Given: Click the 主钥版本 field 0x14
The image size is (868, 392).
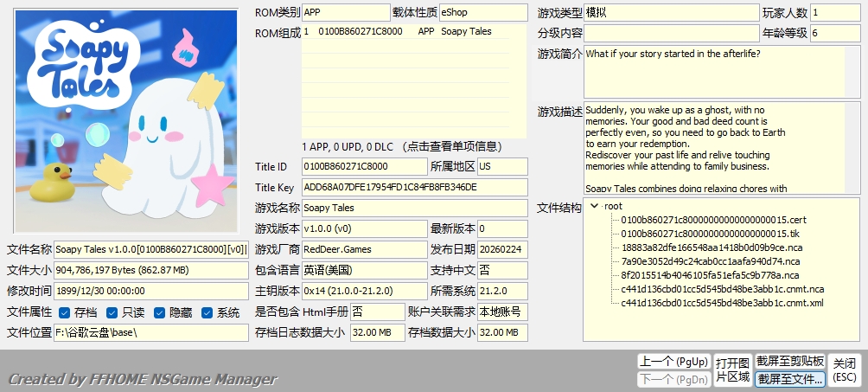Looking at the screenshot, I should pyautogui.click(x=365, y=291).
